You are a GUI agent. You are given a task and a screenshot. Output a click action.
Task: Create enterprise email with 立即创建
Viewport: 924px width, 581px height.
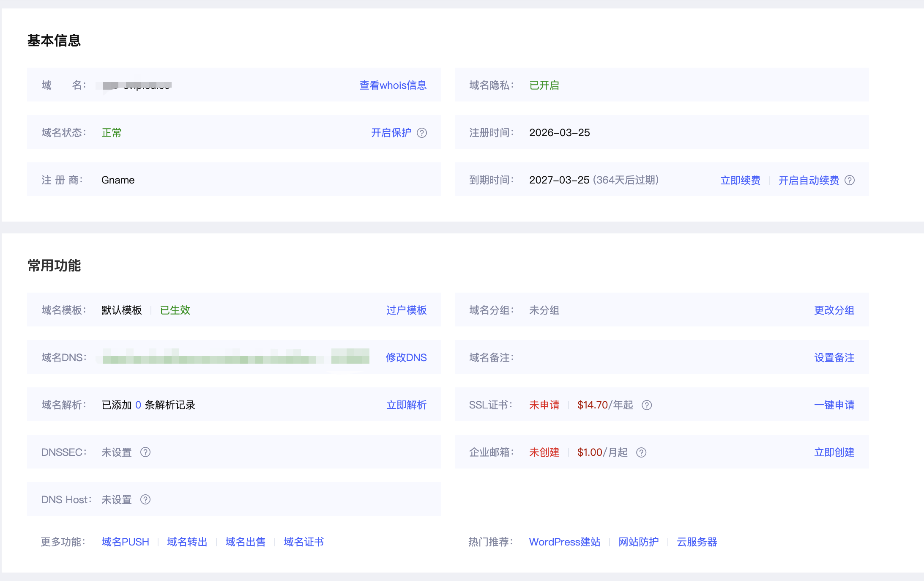834,452
